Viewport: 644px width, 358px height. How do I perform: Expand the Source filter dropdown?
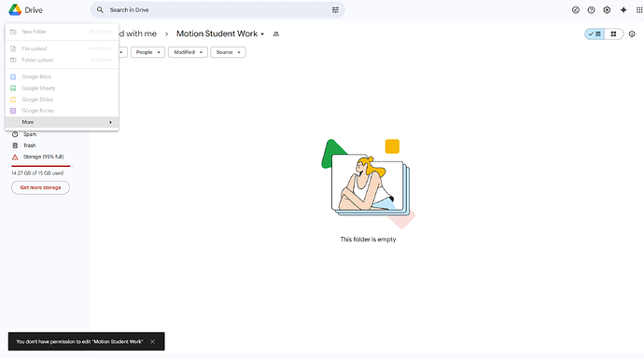point(228,52)
